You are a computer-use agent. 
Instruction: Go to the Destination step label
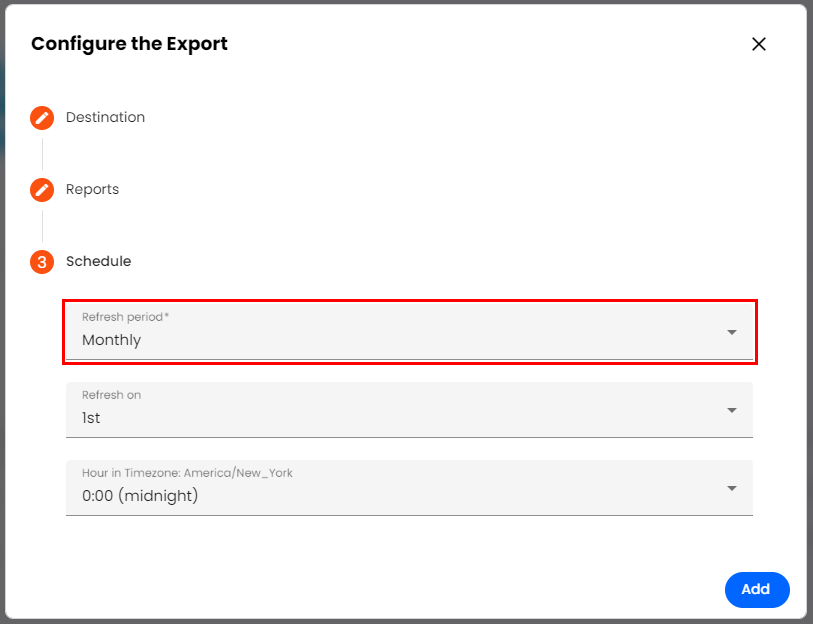(105, 118)
